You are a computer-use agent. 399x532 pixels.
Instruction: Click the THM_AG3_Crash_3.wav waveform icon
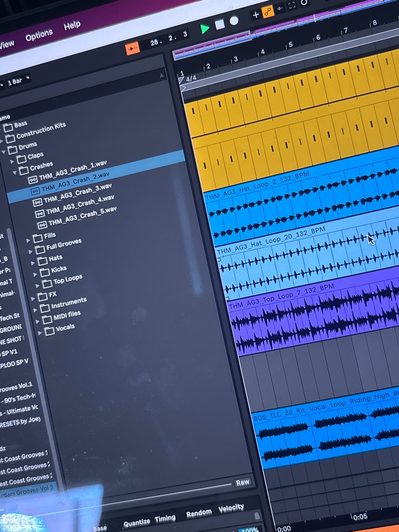click(37, 202)
